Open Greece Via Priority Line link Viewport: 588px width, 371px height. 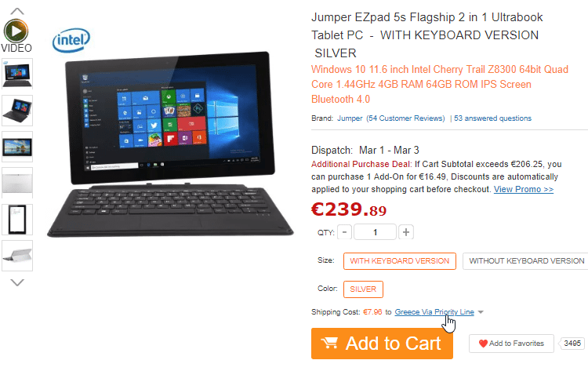tap(434, 312)
